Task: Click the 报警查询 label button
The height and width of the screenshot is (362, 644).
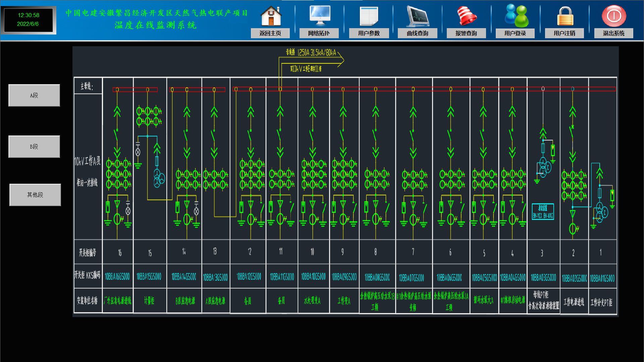Action: (466, 33)
